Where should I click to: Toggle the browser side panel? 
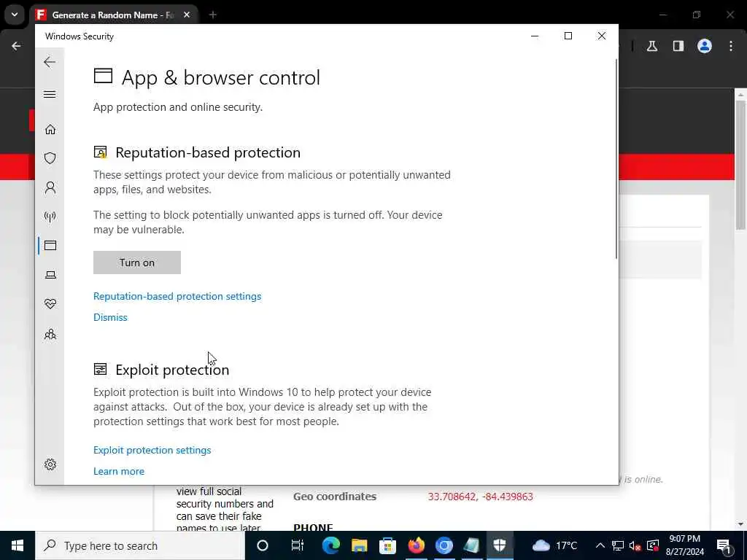point(678,46)
